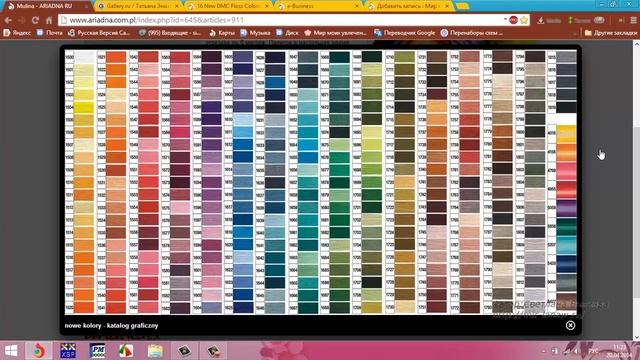Show hidden system tray icons
Screen dimensions: 640x360
click(543, 351)
